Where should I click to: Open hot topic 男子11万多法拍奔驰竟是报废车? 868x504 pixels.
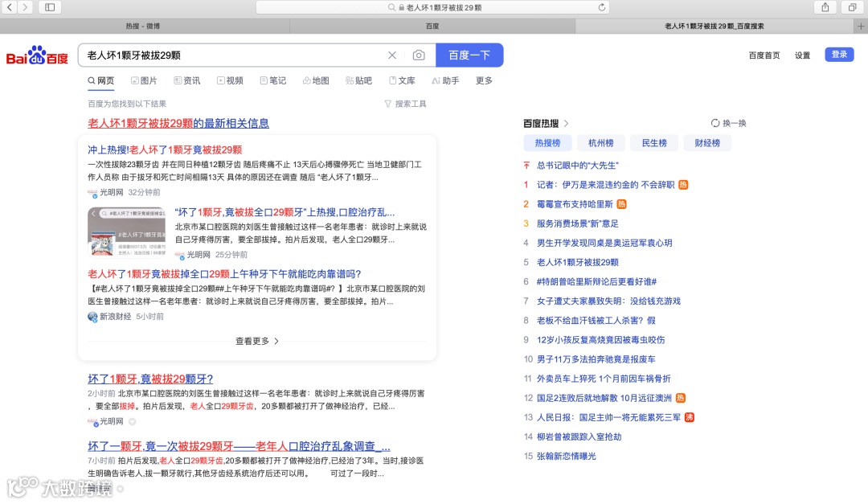tap(596, 359)
